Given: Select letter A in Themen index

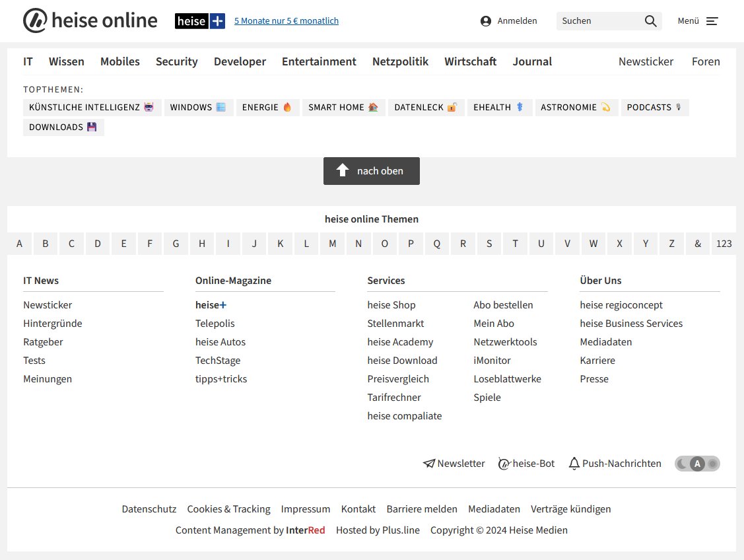Looking at the screenshot, I should pyautogui.click(x=19, y=244).
